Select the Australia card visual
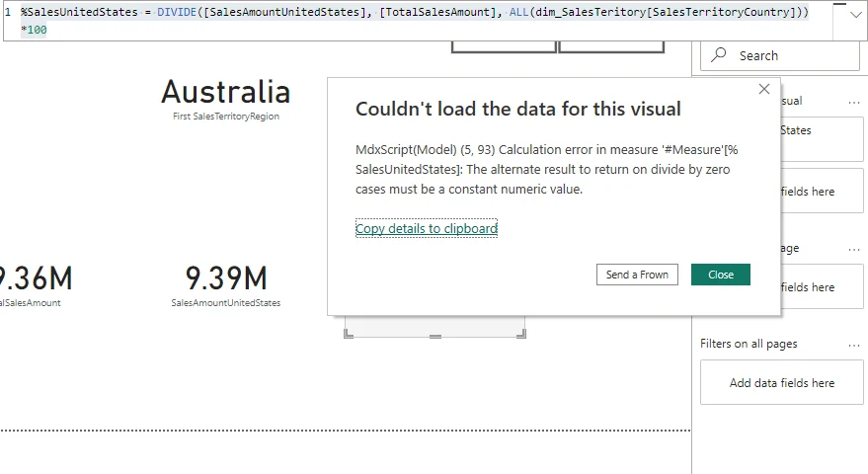This screenshot has width=868, height=474. [x=225, y=99]
